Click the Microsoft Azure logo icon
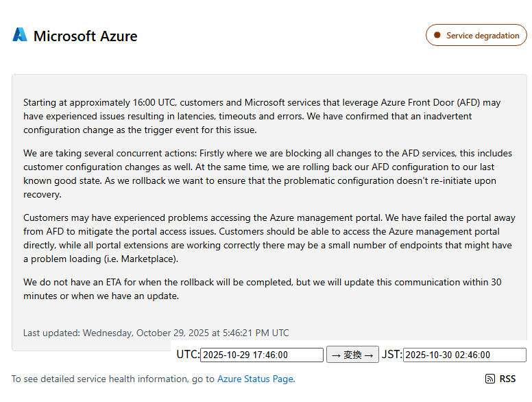Viewport: 532px width, 402px height. coord(20,34)
